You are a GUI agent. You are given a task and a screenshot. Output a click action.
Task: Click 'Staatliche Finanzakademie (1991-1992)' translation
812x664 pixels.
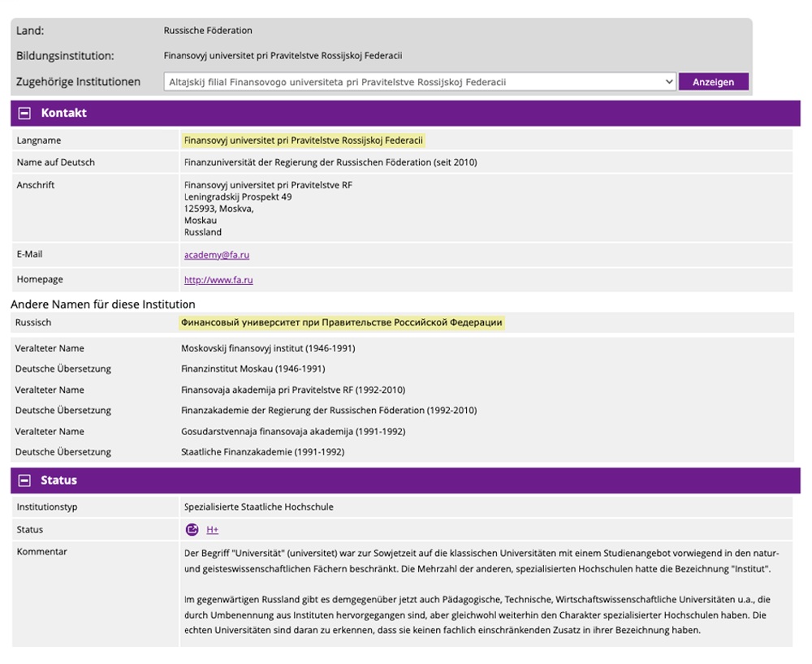pyautogui.click(x=262, y=452)
